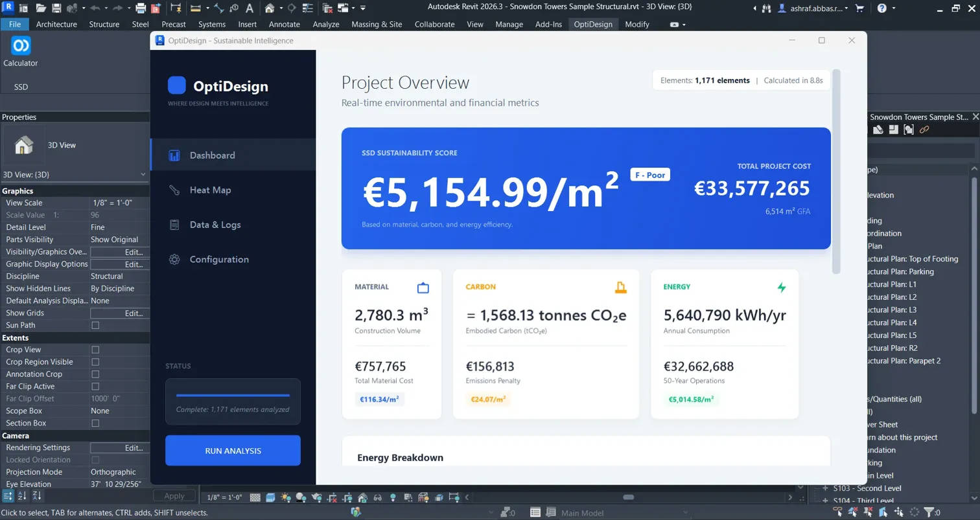The width and height of the screenshot is (980, 520).
Task: Check the Section Box option
Action: (95, 423)
